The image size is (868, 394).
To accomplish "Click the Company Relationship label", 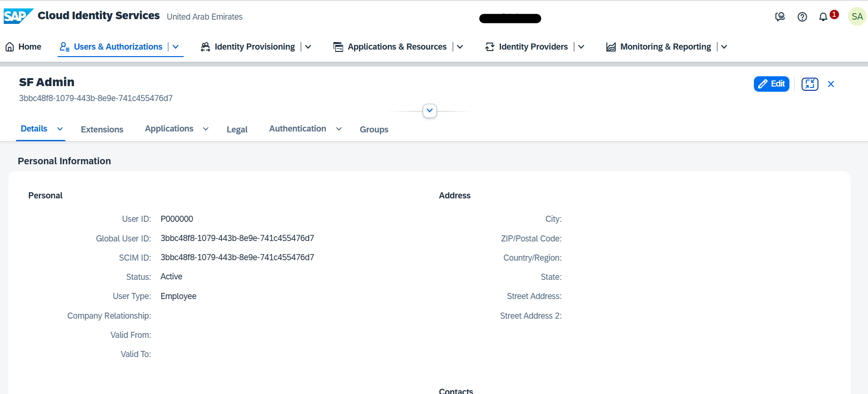I will [109, 316].
